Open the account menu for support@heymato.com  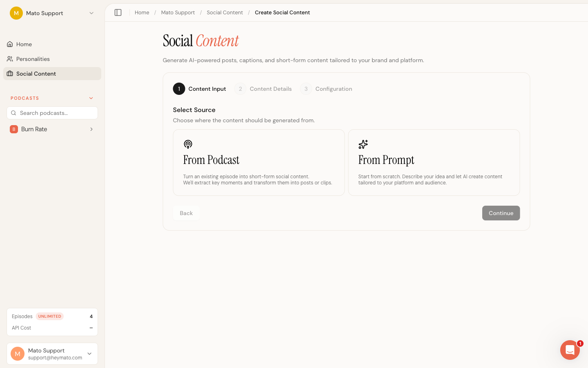point(52,354)
